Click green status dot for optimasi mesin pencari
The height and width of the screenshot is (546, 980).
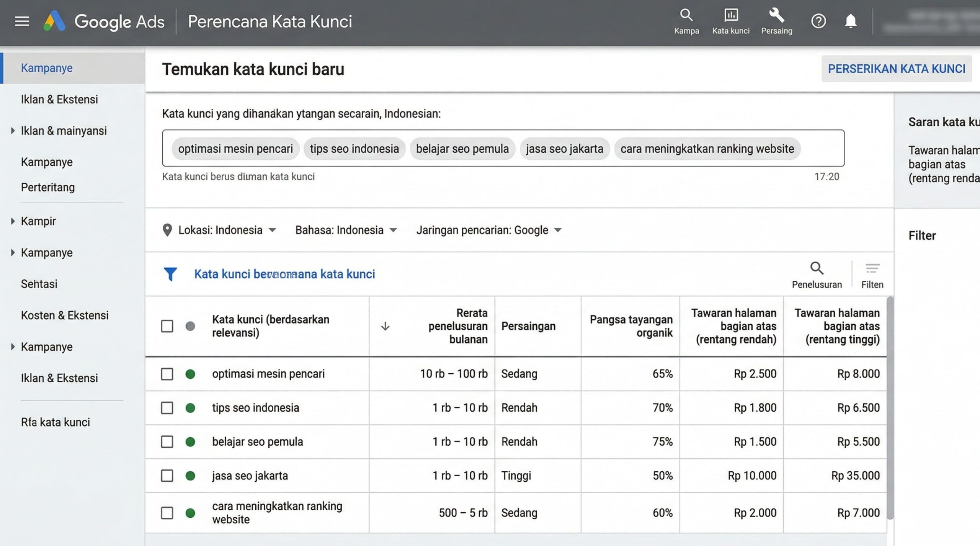pyautogui.click(x=190, y=374)
